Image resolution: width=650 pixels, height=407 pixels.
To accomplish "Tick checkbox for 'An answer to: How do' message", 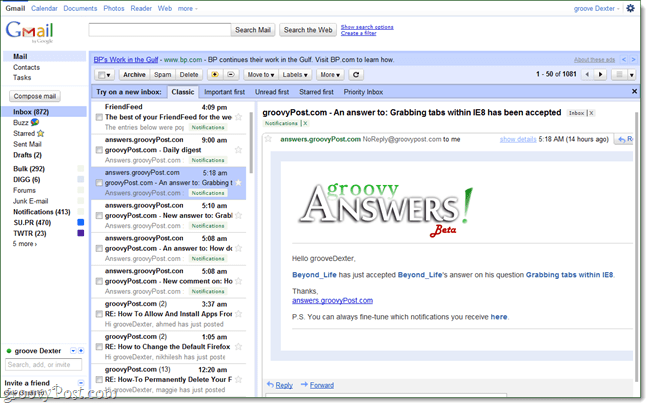I will pyautogui.click(x=99, y=249).
